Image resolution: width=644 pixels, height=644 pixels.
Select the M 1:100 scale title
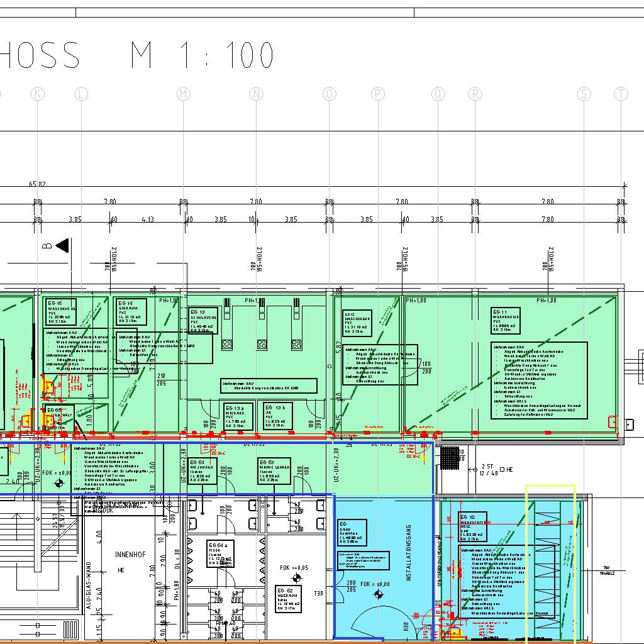point(202,56)
